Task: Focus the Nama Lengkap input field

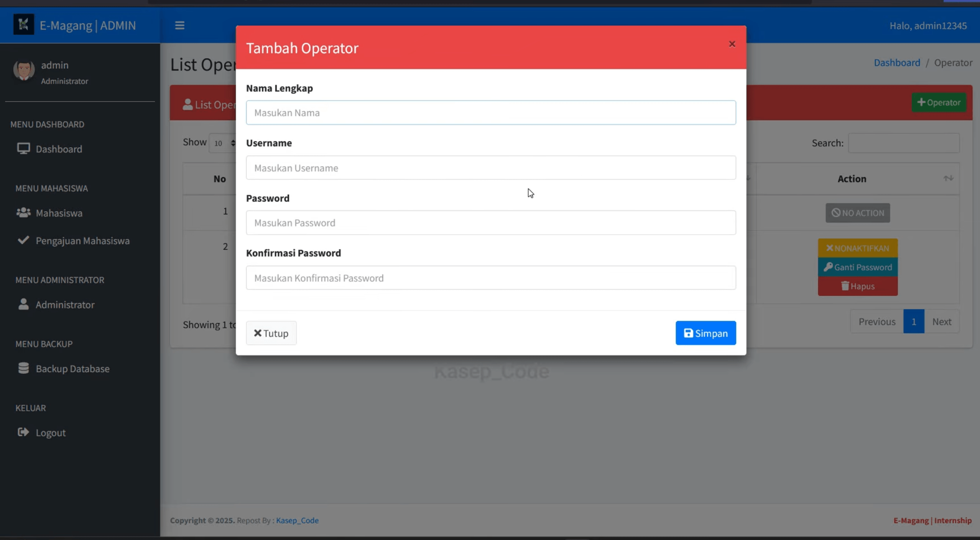Action: click(491, 113)
